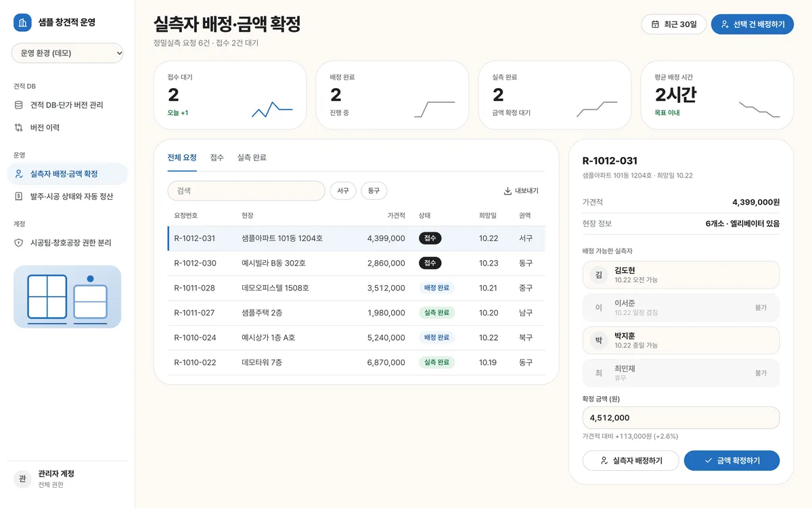
Task: Click the add-person icon in 선택 건 배정하기
Action: coord(725,24)
